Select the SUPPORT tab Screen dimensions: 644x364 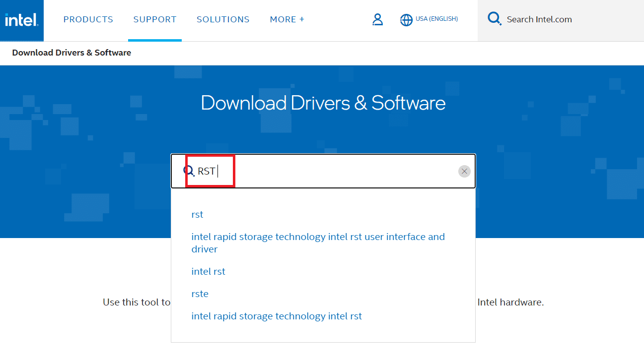[154, 19]
